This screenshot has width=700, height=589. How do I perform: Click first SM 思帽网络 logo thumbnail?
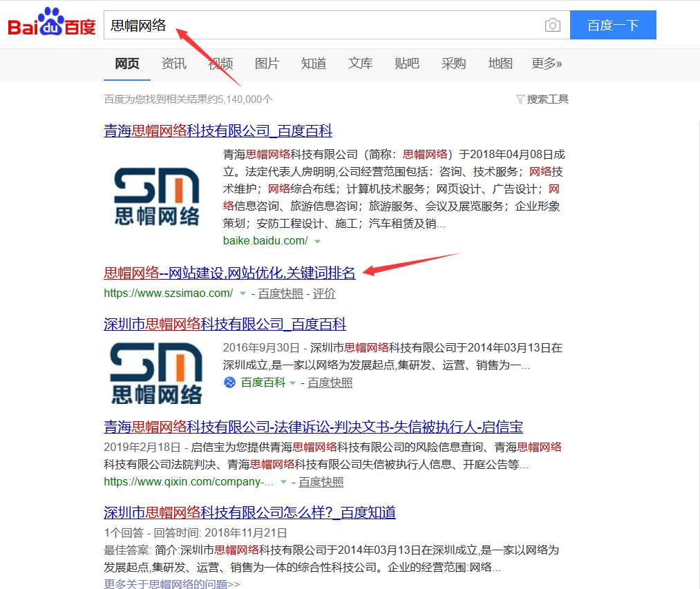pos(157,196)
